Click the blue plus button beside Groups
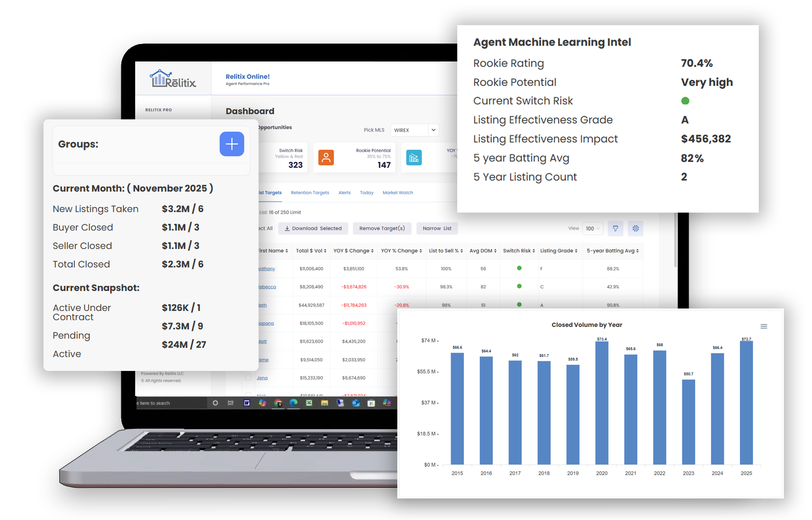 (x=232, y=144)
